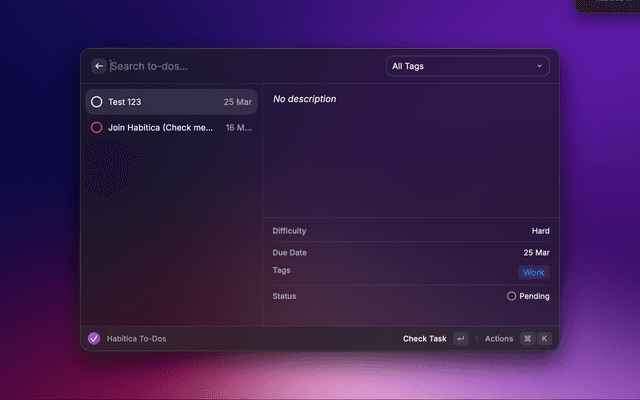Toggle the Test 123 completion circle

[x=96, y=102]
